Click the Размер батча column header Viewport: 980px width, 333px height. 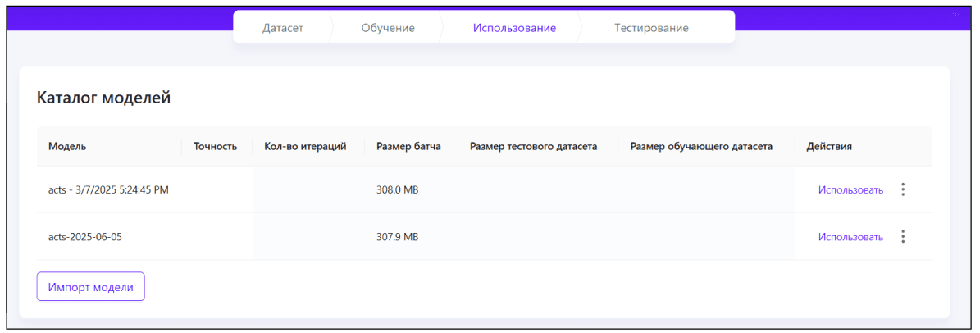[x=408, y=147]
